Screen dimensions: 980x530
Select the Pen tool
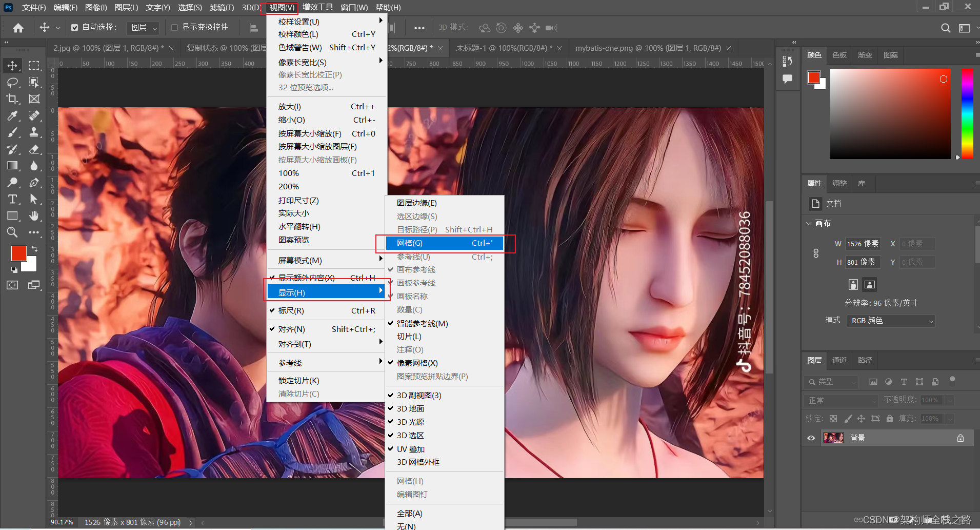click(x=34, y=183)
